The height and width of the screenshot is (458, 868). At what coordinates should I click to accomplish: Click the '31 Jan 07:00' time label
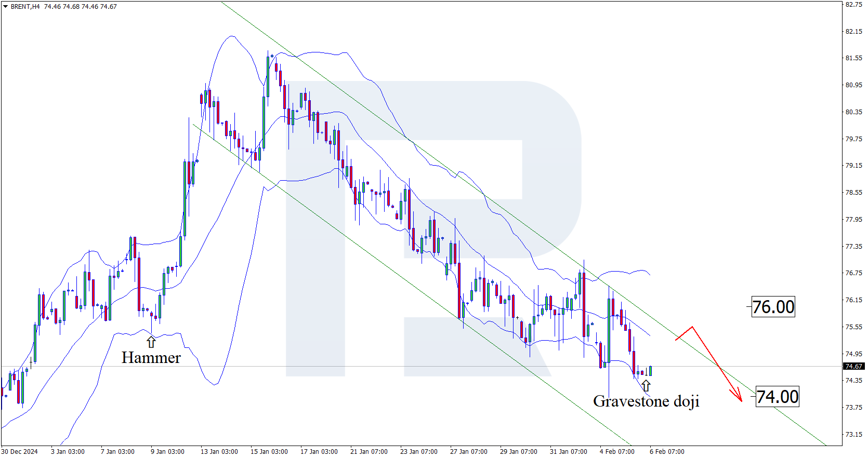(x=569, y=452)
